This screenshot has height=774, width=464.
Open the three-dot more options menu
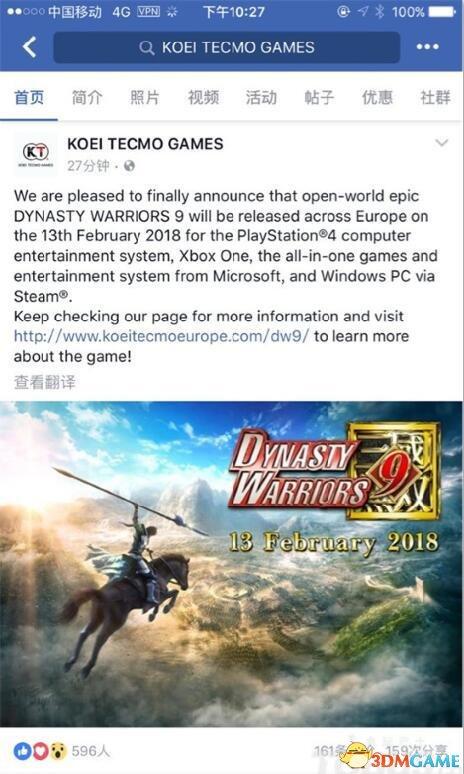(427, 47)
